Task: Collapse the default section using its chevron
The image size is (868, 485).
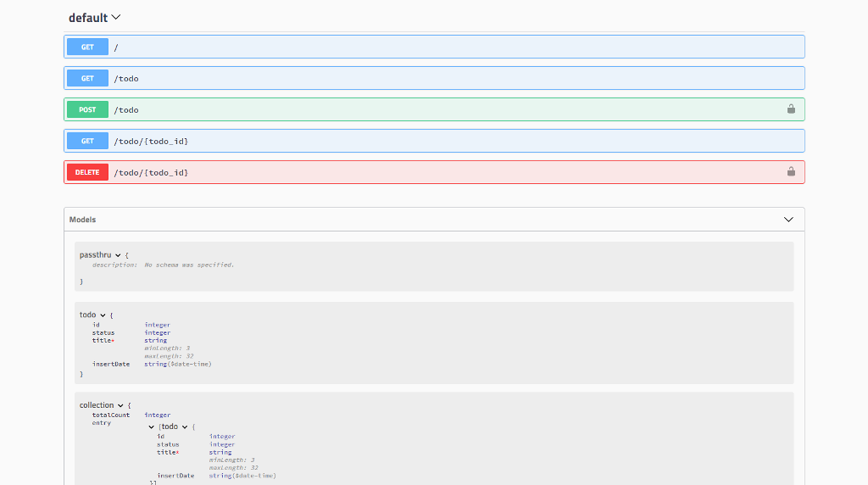Action: [x=116, y=17]
